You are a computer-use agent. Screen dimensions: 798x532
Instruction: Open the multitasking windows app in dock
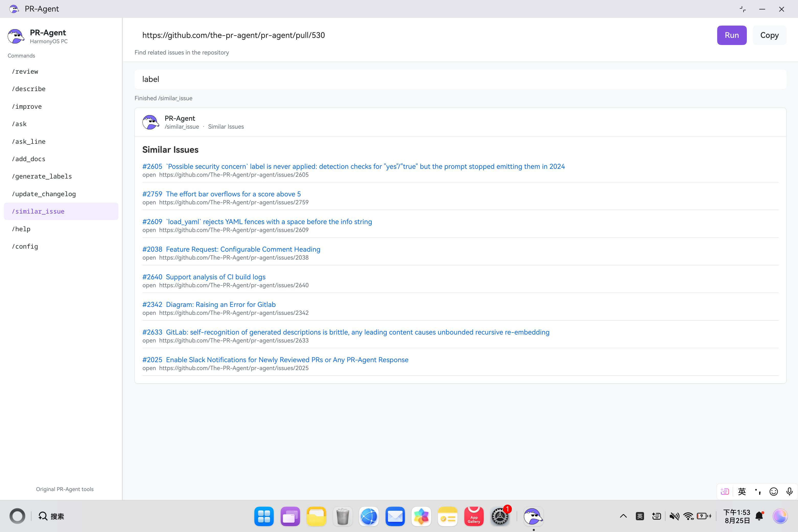point(290,516)
